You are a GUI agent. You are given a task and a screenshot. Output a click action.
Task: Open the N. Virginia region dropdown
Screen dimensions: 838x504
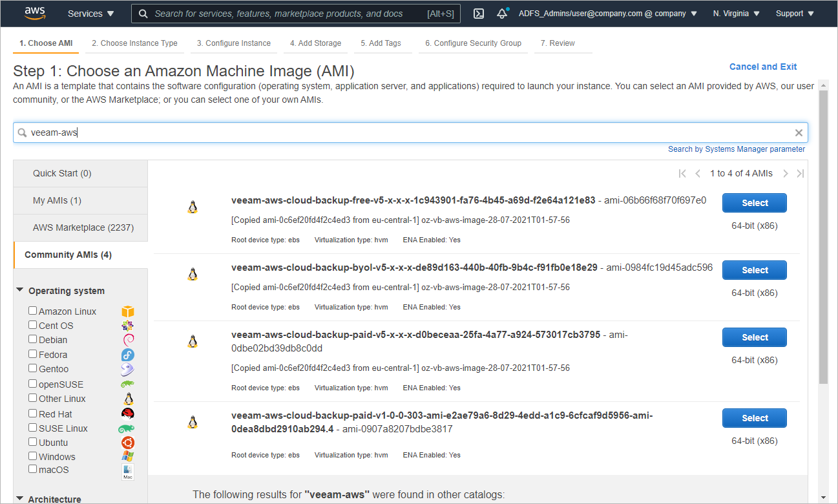736,14
